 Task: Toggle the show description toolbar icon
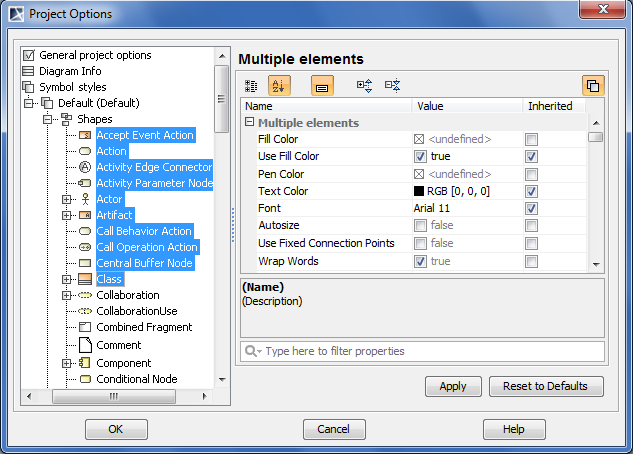(x=322, y=87)
